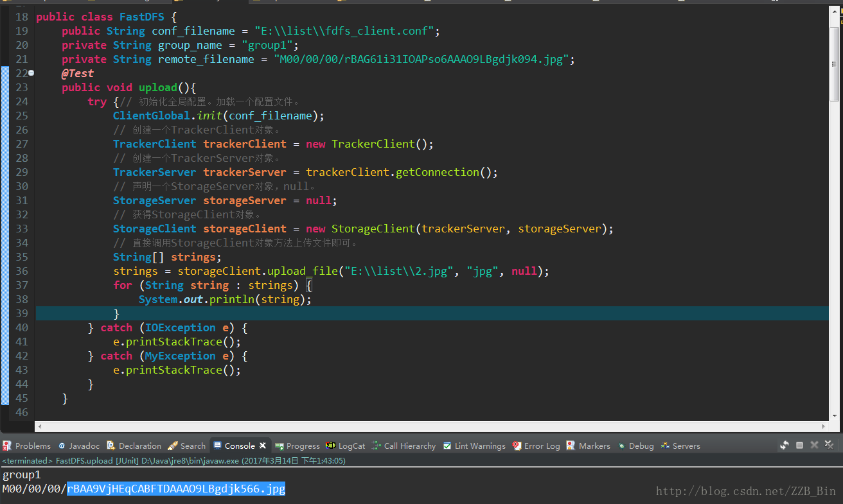Screen dimensions: 843x504
Task: View the Call Hierarchy tab
Action: (404, 446)
